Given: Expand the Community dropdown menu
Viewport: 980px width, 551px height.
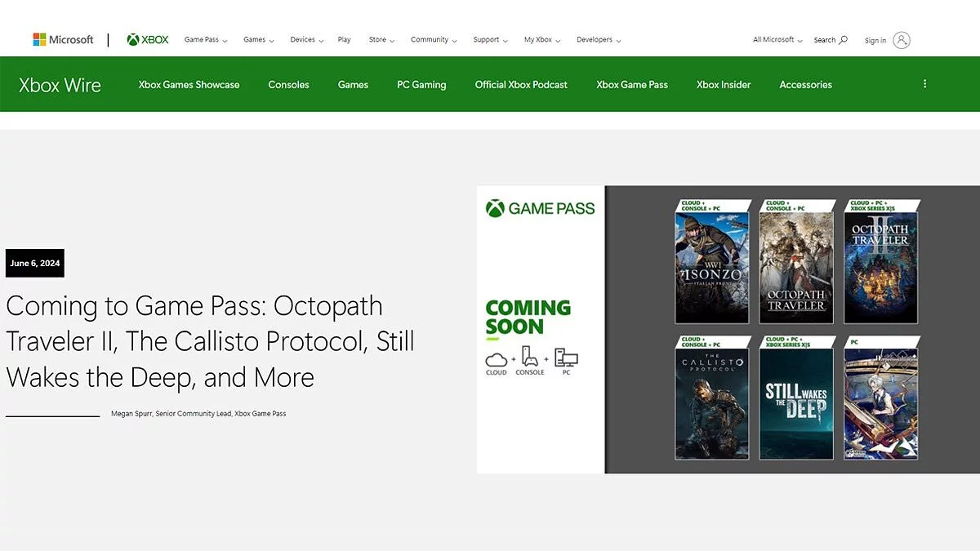Looking at the screenshot, I should 434,40.
